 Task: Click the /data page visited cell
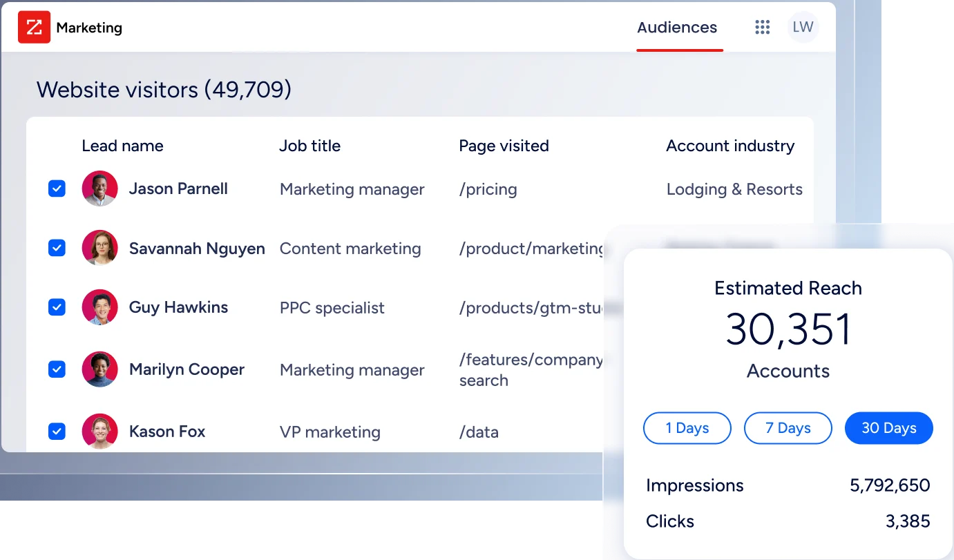479,432
